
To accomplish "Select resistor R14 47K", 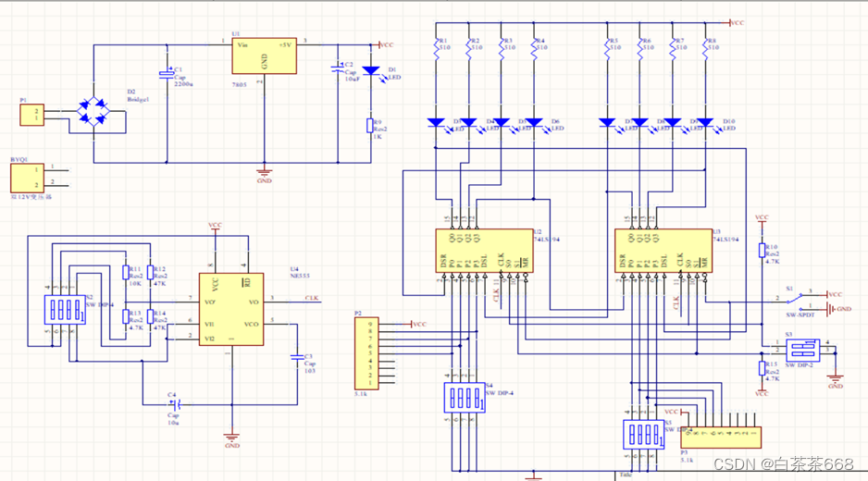I will click(150, 316).
